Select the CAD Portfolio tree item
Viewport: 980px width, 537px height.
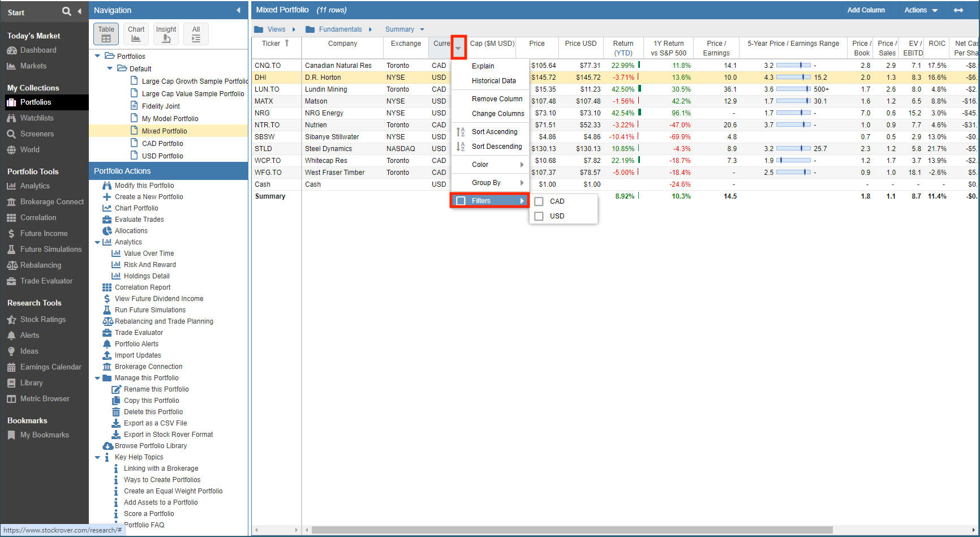[x=162, y=144]
